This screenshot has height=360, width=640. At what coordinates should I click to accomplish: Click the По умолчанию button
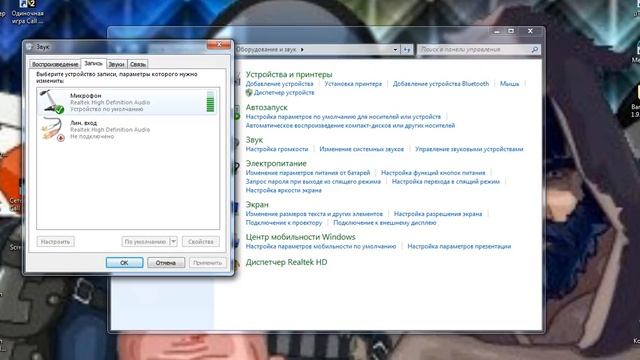coord(145,242)
